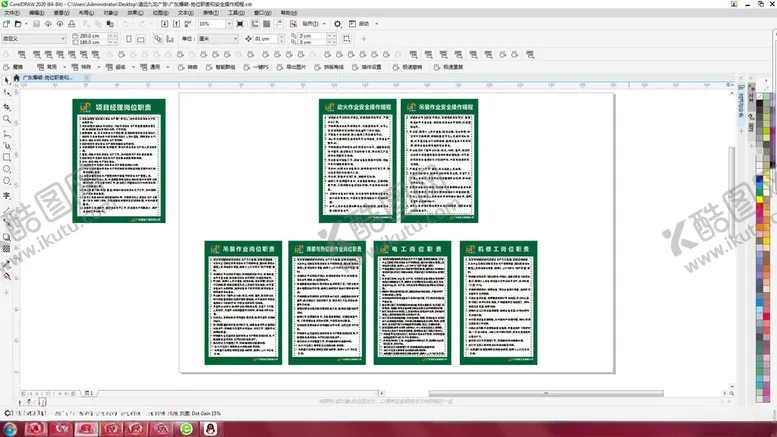Select the 电工岗位职责 poster
This screenshot has width=777, height=437.
[412, 303]
